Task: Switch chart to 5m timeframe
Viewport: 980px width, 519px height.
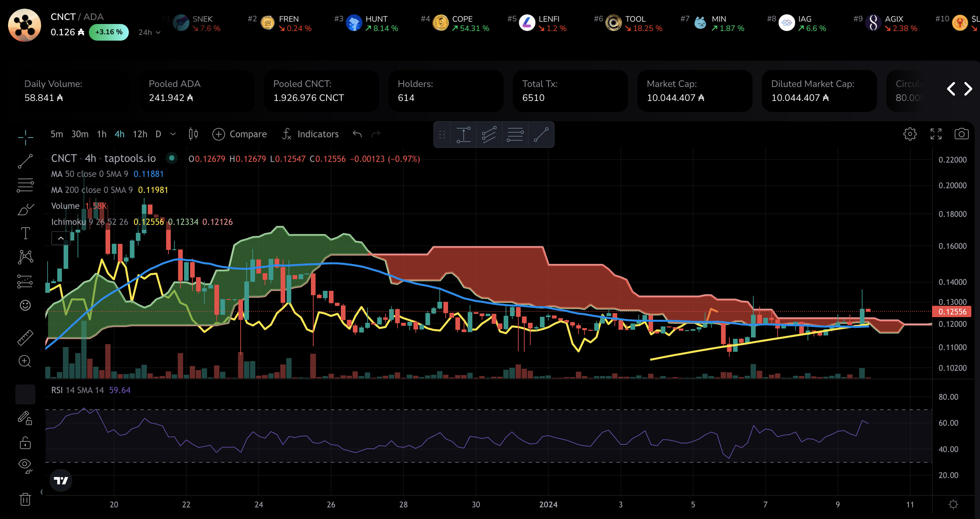Action: 57,134
